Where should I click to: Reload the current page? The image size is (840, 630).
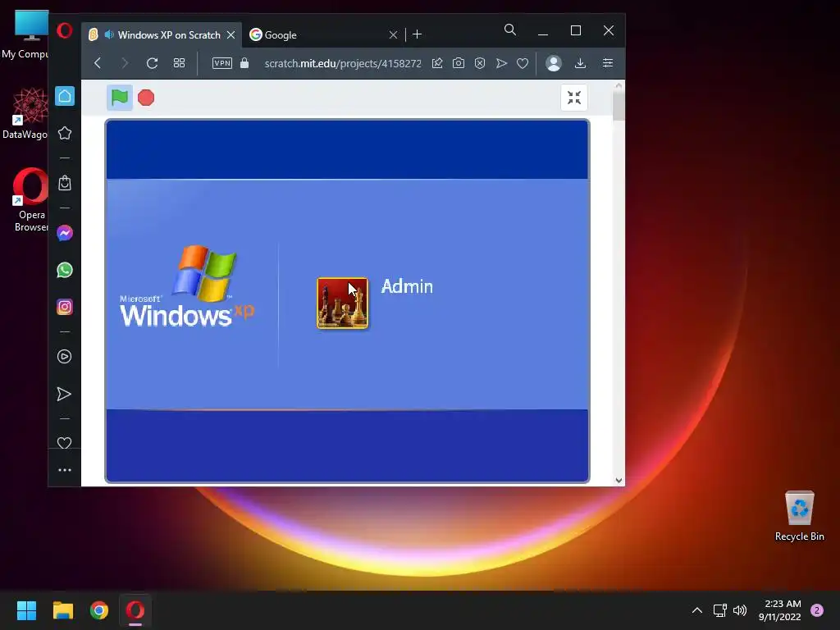click(x=152, y=63)
